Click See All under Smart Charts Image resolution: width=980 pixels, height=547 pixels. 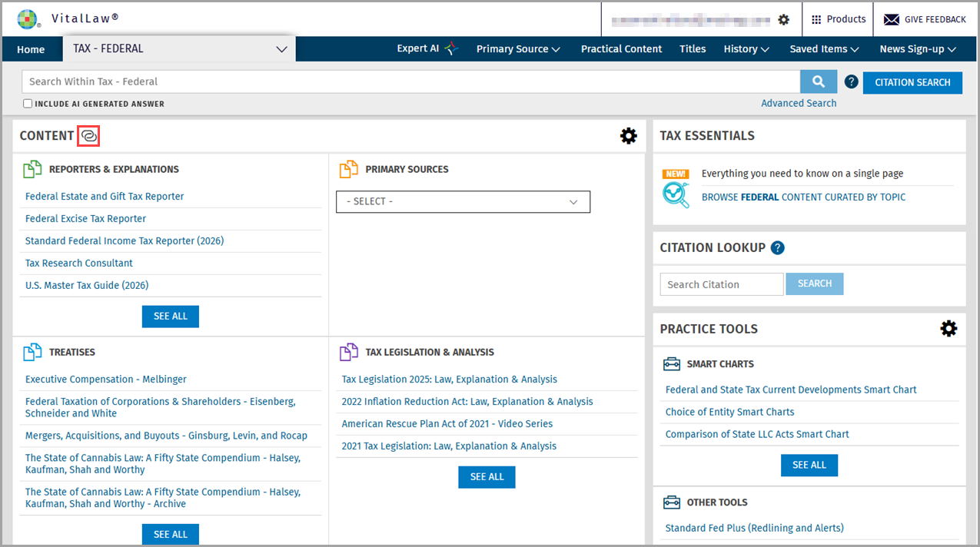[809, 465]
